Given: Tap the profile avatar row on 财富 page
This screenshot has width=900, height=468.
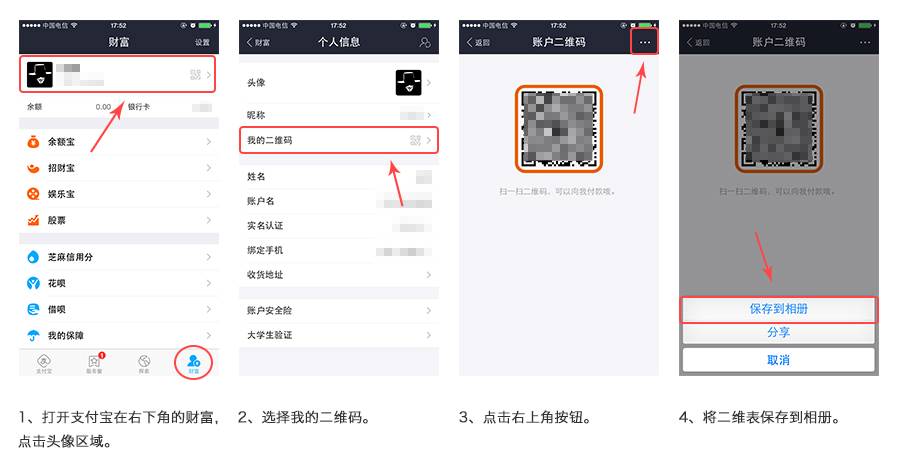Looking at the screenshot, I should [118, 74].
